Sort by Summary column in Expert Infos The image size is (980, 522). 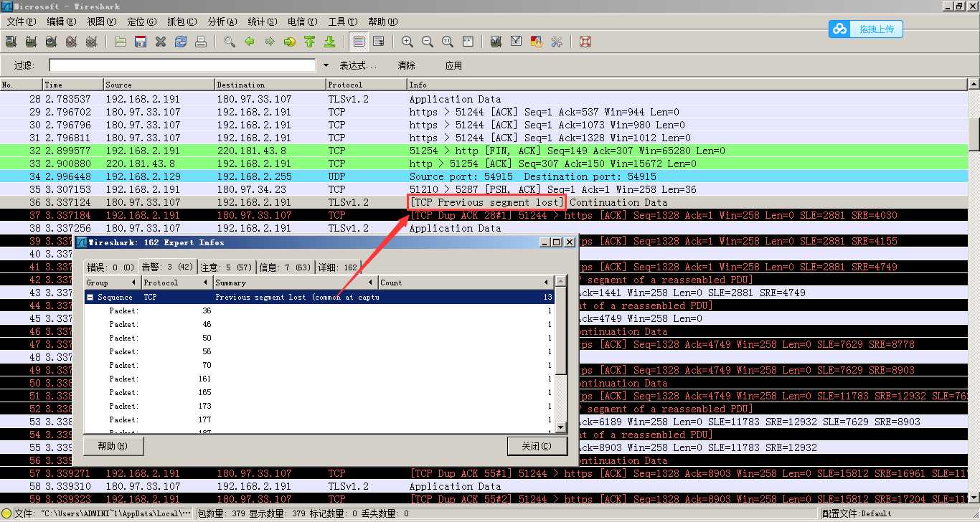[295, 283]
